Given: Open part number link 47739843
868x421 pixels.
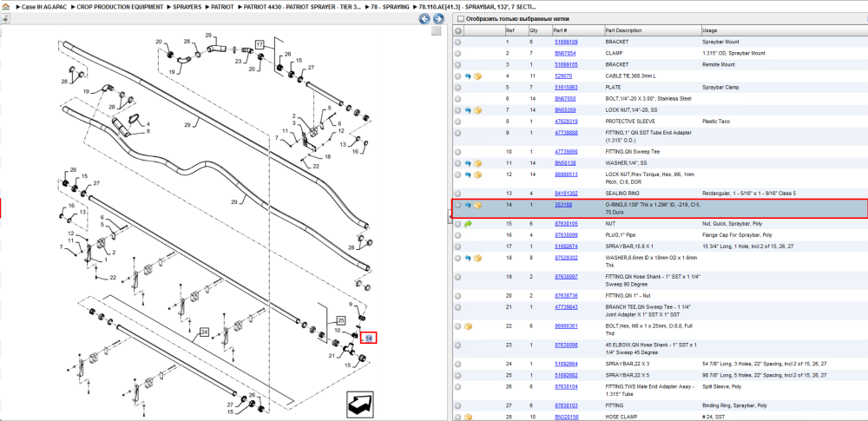Looking at the screenshot, I should [566, 307].
